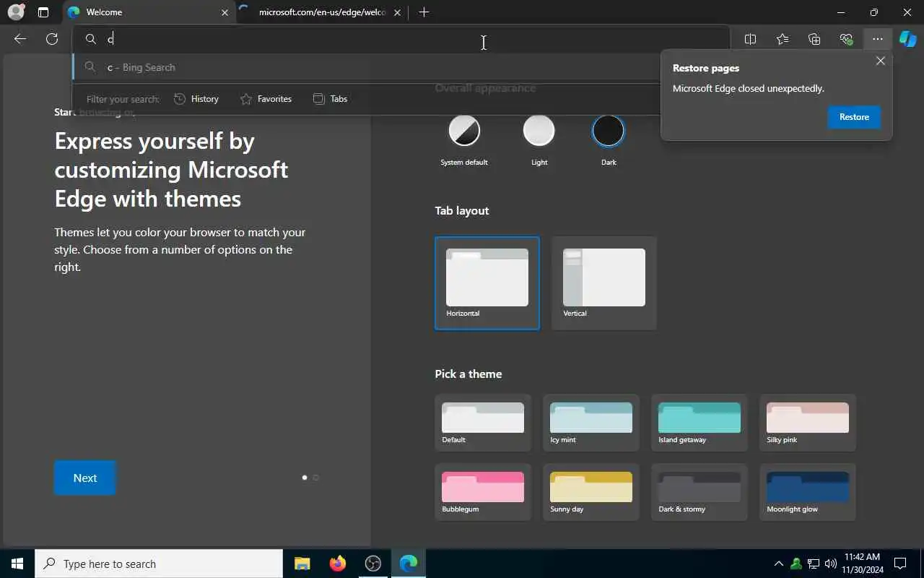Pick the Icy mint theme
This screenshot has width=924, height=578.
pos(591,423)
